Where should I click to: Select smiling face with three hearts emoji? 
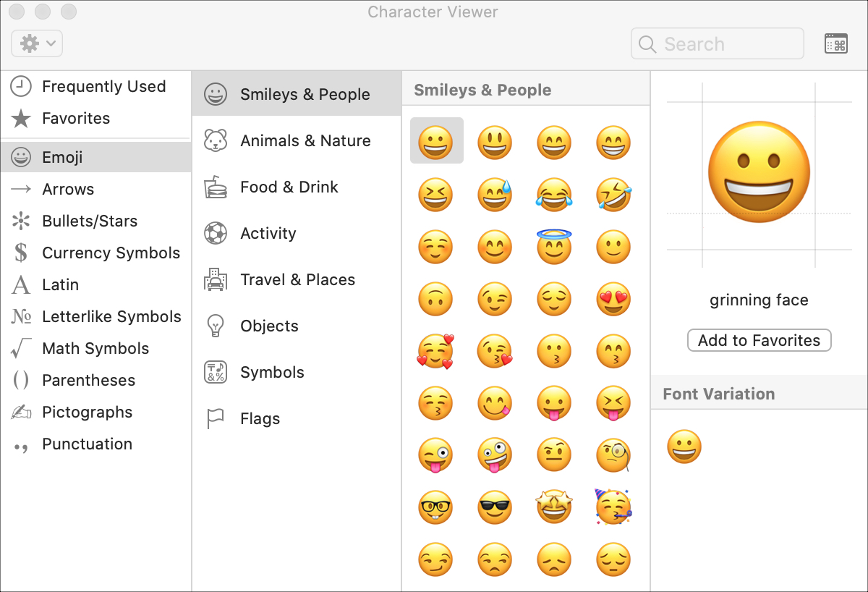(436, 351)
